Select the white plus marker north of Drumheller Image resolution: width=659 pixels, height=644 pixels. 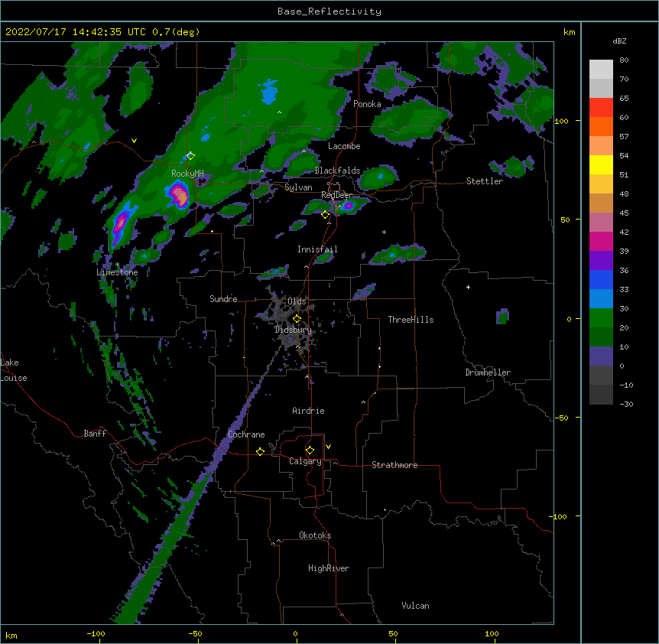[x=468, y=287]
